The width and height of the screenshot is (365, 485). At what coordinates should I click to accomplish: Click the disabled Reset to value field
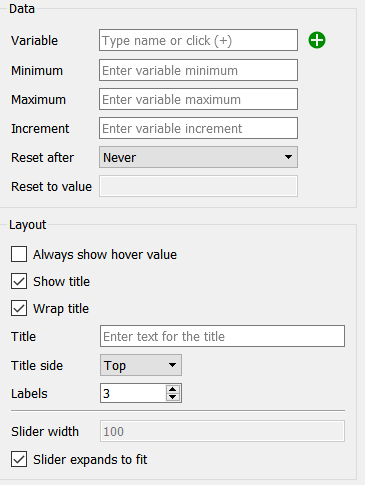tap(198, 186)
